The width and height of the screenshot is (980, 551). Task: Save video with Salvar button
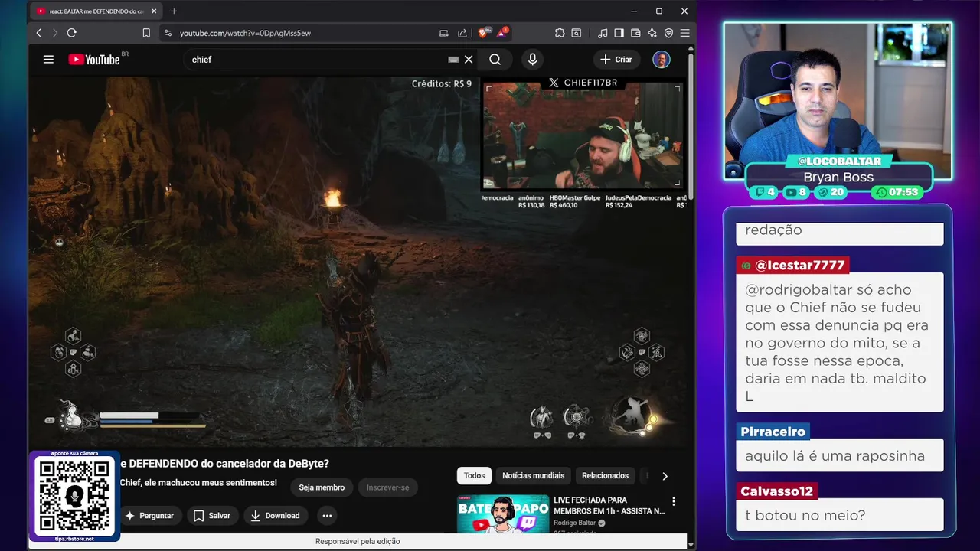point(211,516)
